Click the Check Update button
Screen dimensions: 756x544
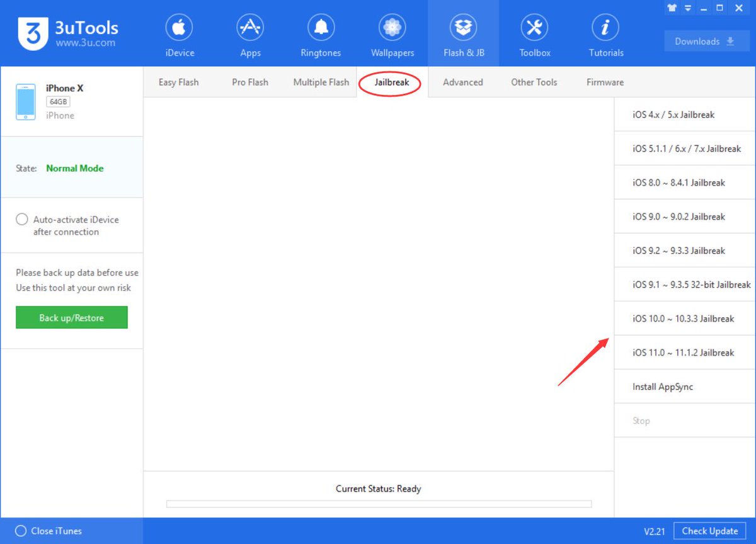coord(710,531)
